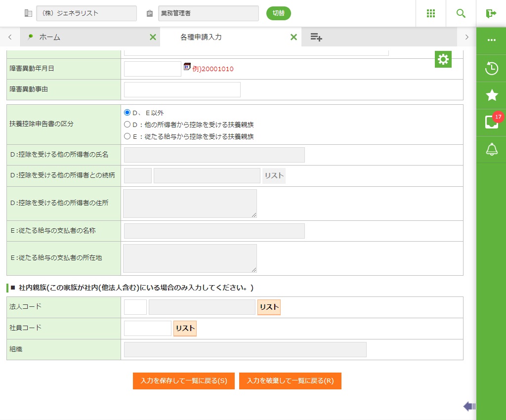This screenshot has width=506, height=420.
Task: Close the 各種申請入力 tab
Action: 294,37
